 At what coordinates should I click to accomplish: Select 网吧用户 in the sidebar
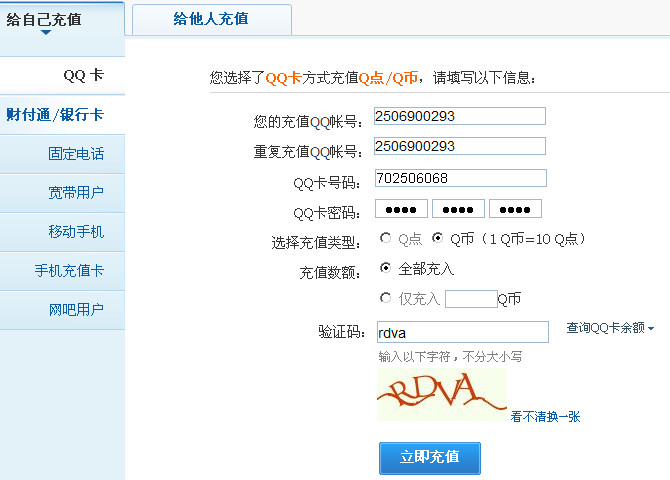tap(62, 310)
